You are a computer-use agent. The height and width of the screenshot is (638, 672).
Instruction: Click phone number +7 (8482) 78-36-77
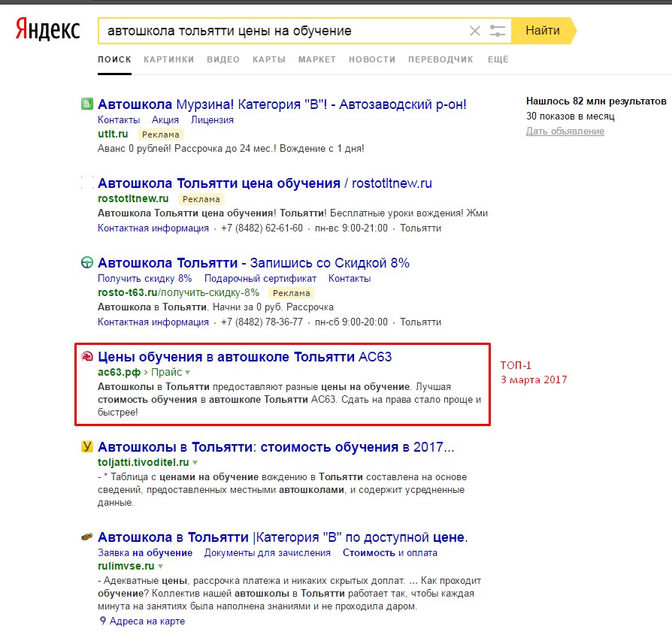click(x=262, y=322)
